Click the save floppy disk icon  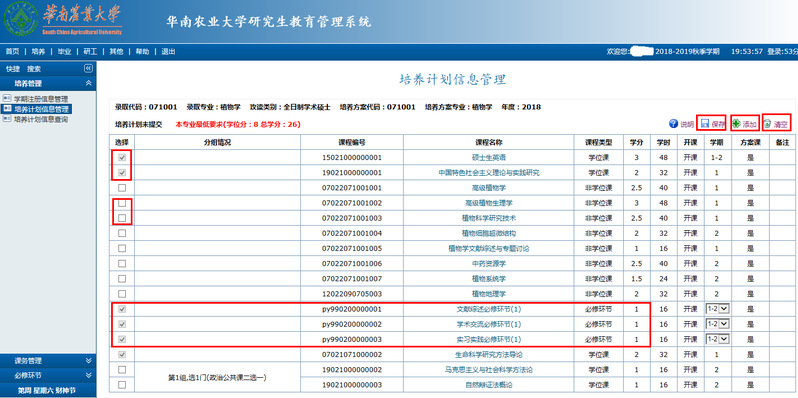[705, 124]
